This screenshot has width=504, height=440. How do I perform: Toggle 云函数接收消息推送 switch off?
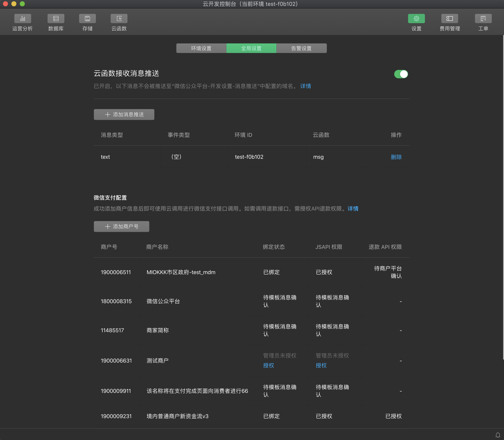click(x=401, y=74)
